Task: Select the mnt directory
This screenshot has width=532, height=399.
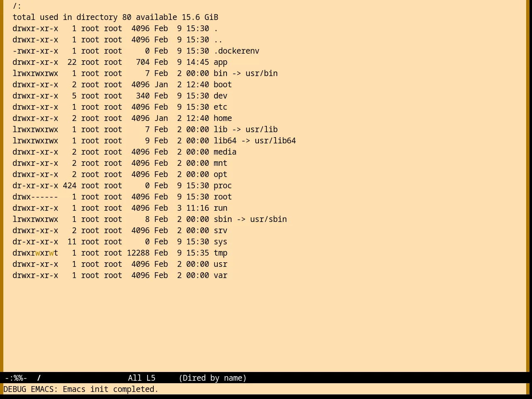Action: click(x=220, y=163)
